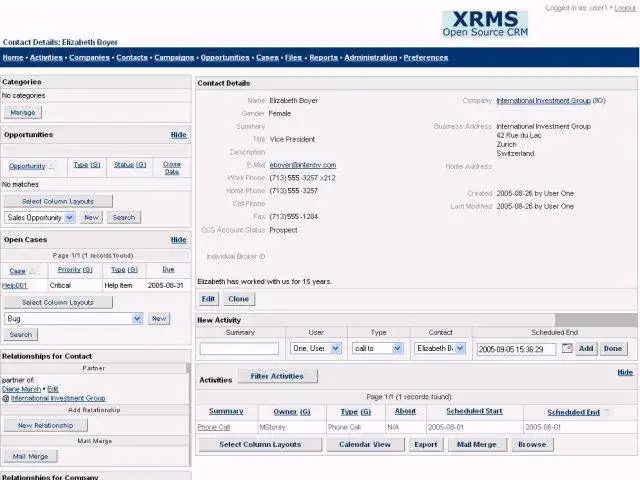Screen dimensions: 640x480
Task: Hide the Activities panel
Action: [x=625, y=372]
